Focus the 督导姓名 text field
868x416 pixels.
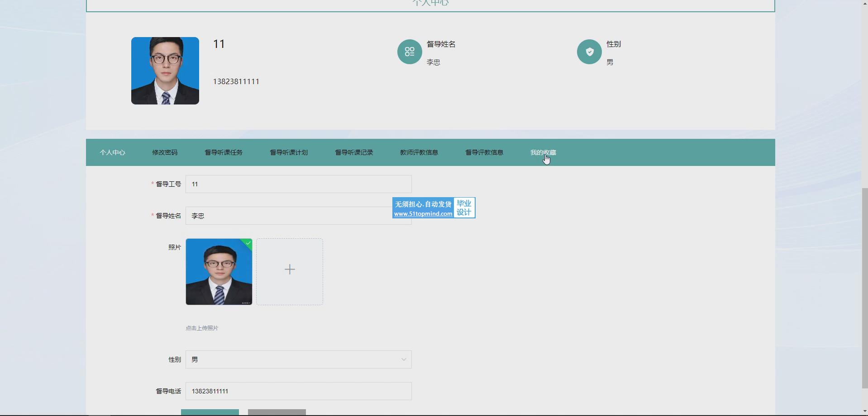click(285, 216)
